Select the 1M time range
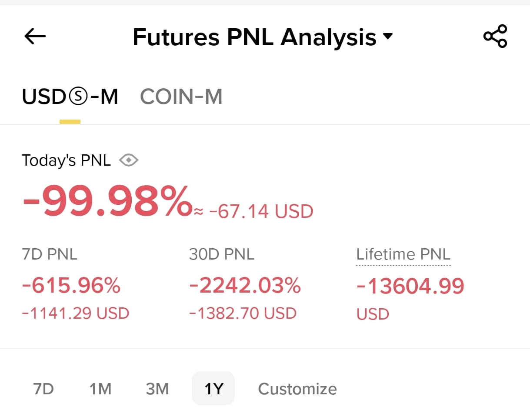 [100, 388]
